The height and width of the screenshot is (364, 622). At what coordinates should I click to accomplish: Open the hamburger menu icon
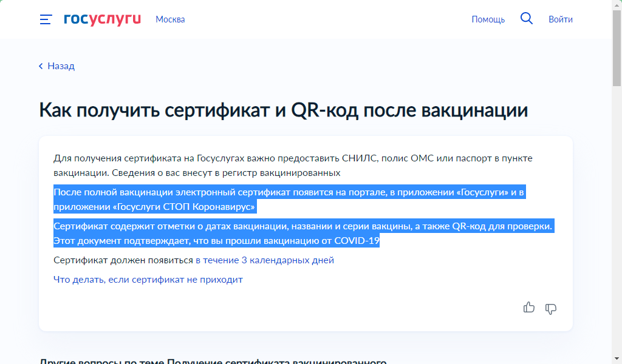[x=46, y=19]
